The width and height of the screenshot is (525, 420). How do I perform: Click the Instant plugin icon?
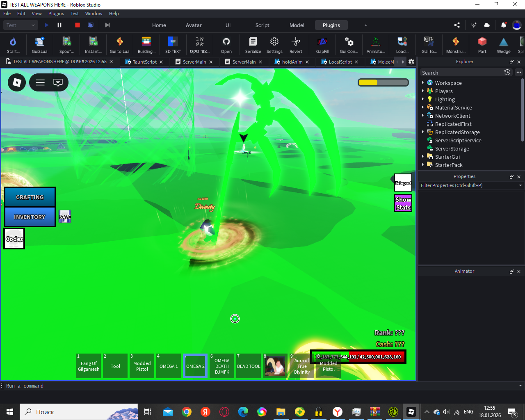tap(93, 45)
